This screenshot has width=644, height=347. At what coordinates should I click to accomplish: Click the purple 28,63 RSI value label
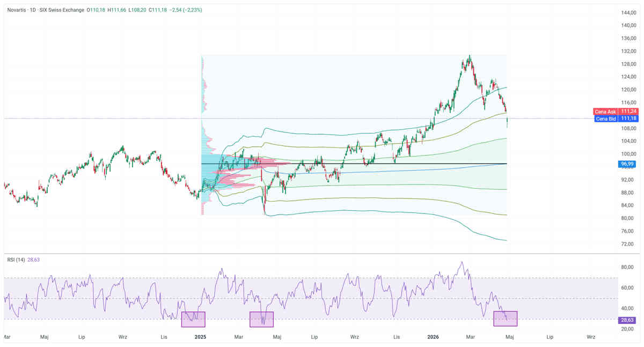pyautogui.click(x=627, y=320)
